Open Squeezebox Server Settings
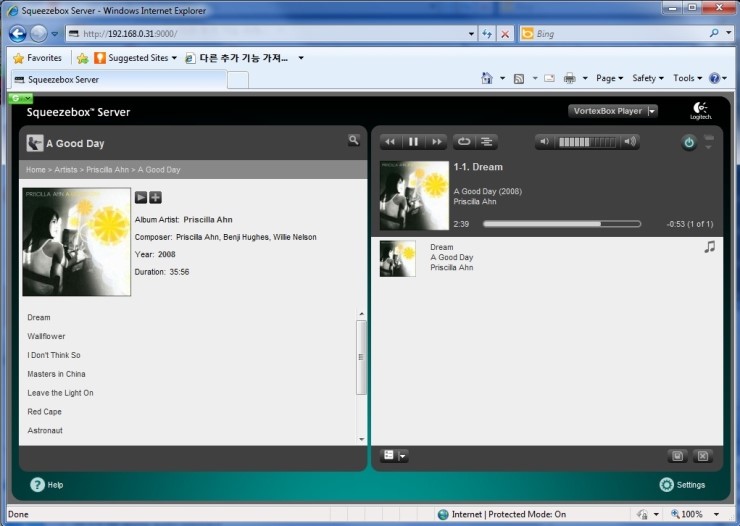Screen dimensions: 740x526 tap(682, 484)
